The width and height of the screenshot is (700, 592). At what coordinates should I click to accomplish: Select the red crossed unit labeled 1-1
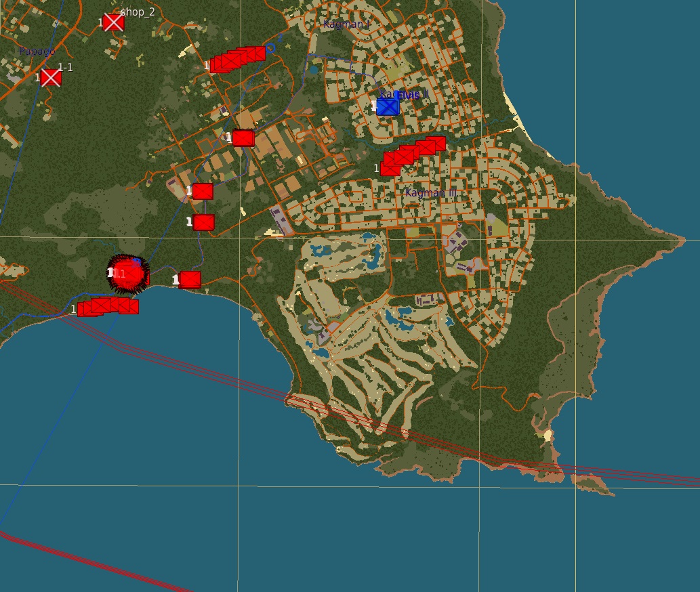51,77
